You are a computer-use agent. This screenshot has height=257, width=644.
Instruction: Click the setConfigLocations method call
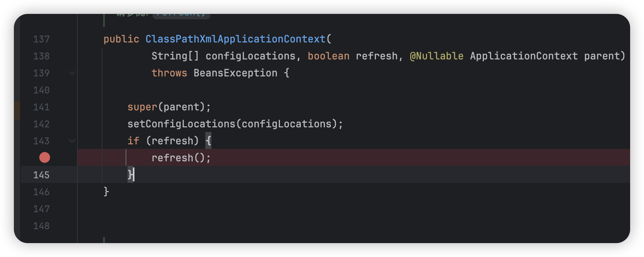click(181, 124)
